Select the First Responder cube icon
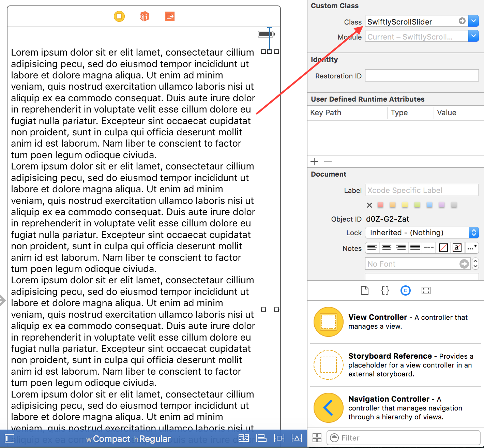484x448 pixels. 145,16
